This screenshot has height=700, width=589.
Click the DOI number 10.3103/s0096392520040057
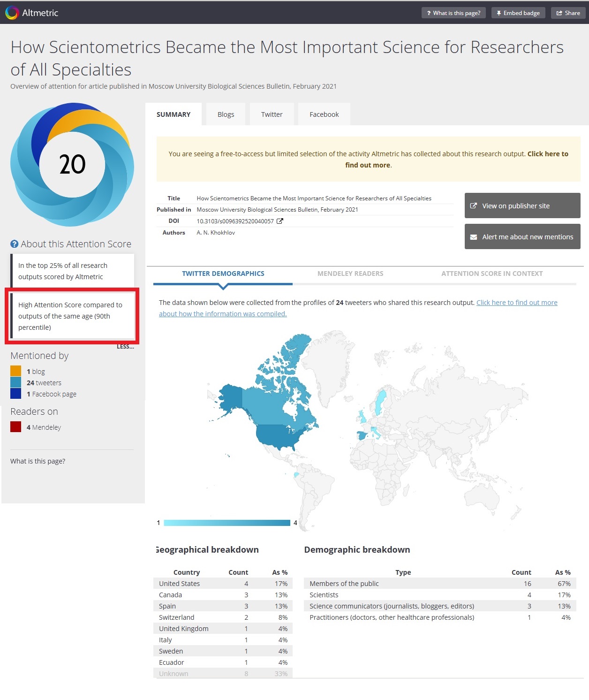click(x=235, y=221)
